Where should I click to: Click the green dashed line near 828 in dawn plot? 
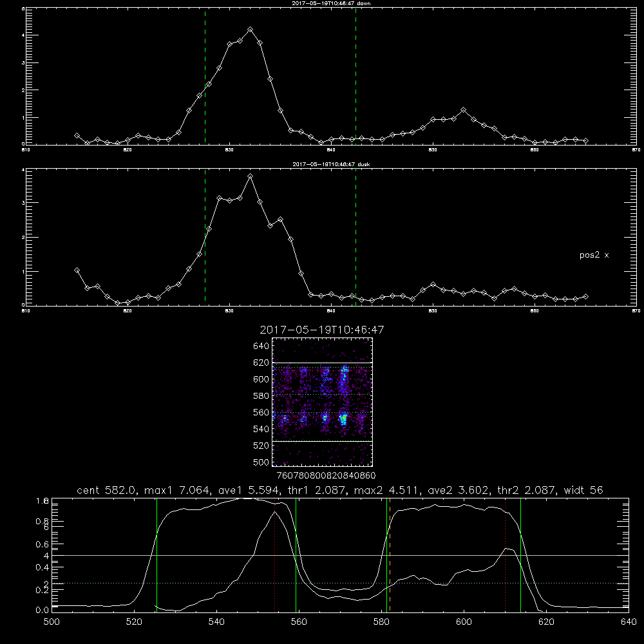tap(205, 76)
